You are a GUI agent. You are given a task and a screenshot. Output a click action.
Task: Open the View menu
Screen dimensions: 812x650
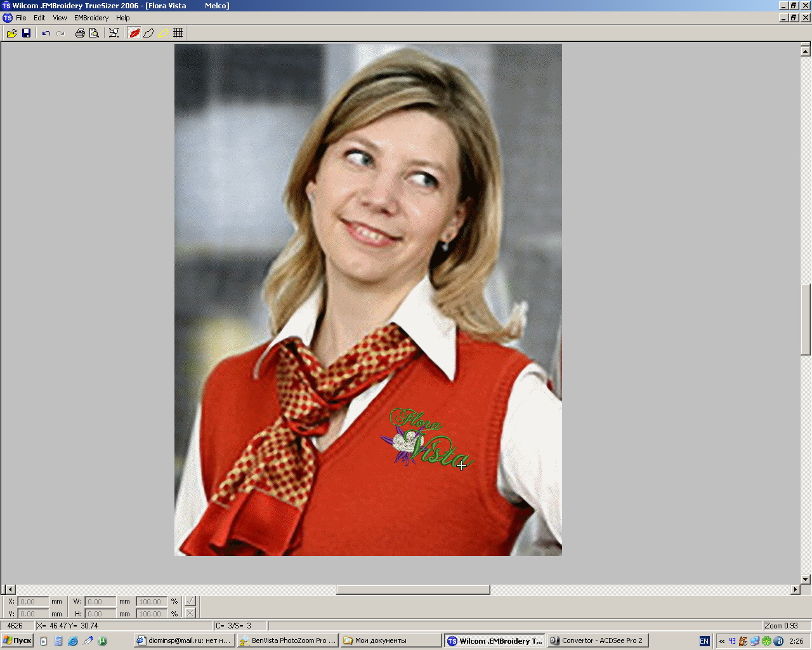[60, 18]
